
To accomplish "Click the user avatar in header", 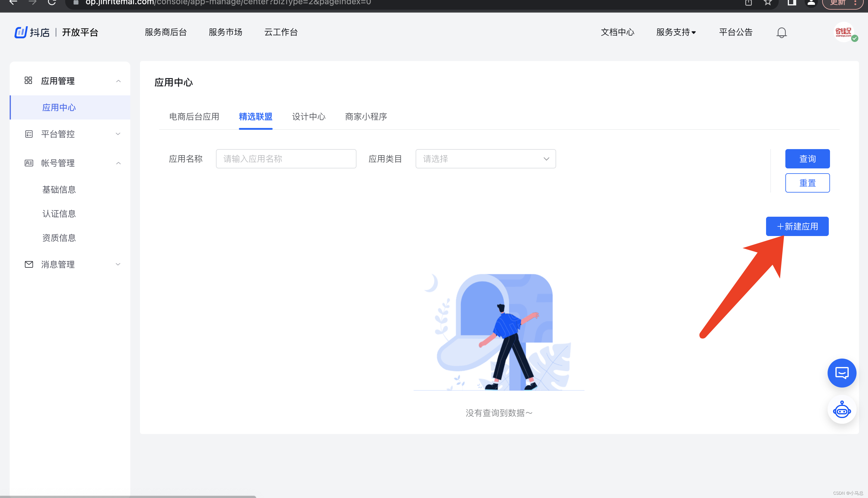I will pos(843,32).
